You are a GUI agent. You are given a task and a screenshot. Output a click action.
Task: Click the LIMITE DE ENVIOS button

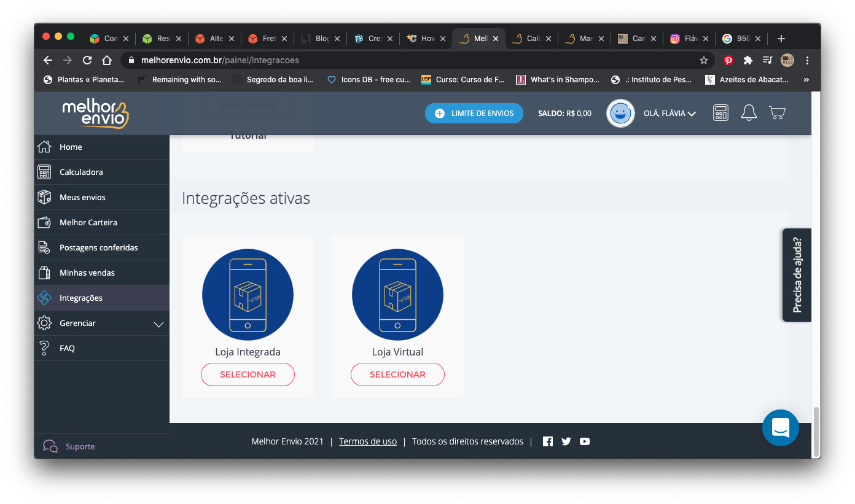[474, 113]
